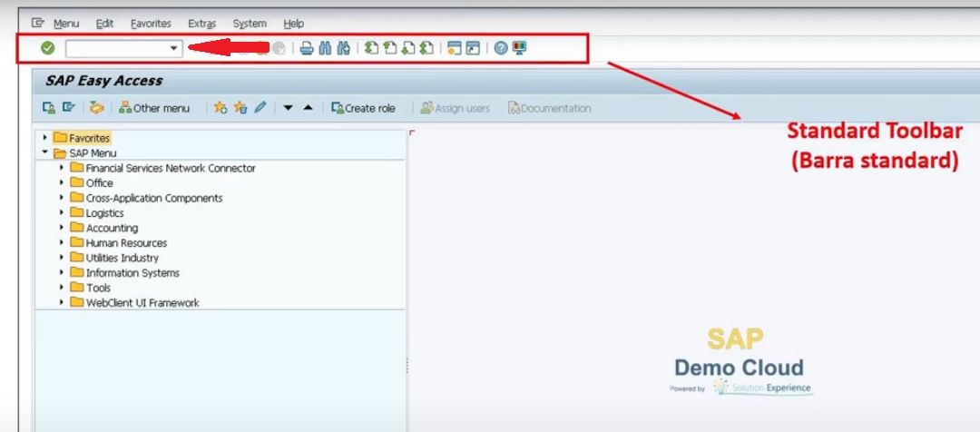The height and width of the screenshot is (432, 980).
Task: Click the Find Next binoculars icon
Action: click(342, 48)
